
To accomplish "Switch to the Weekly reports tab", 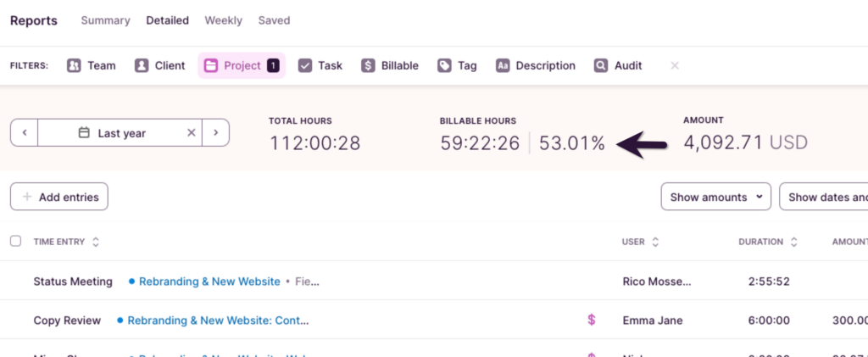I will tap(223, 20).
